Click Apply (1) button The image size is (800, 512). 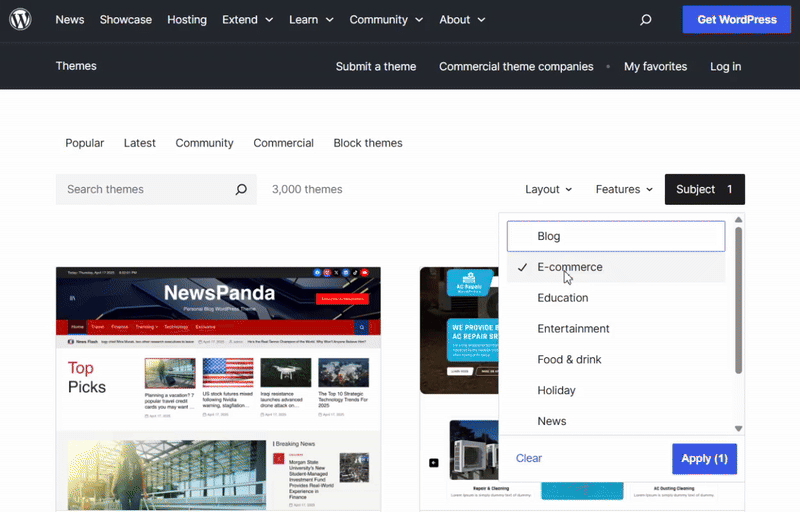(x=704, y=458)
